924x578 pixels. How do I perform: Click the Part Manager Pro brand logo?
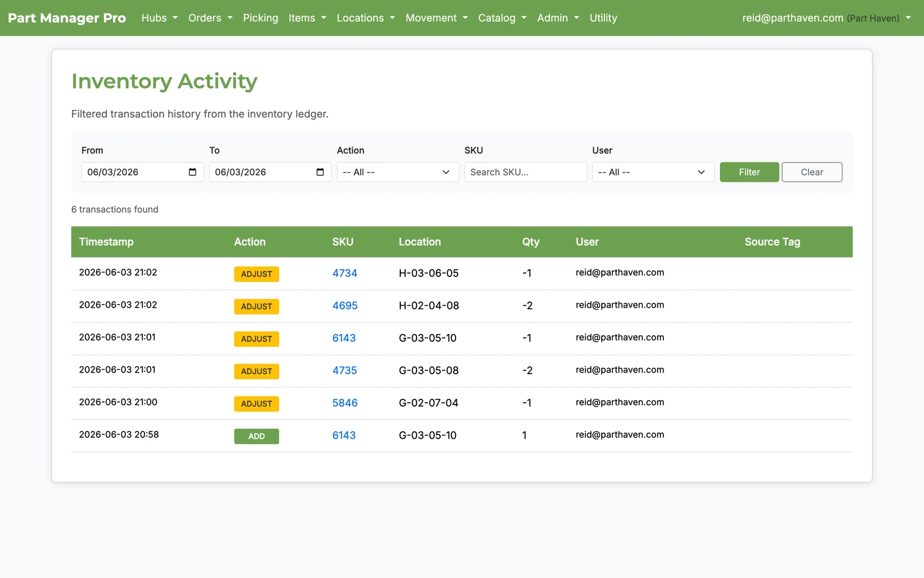pos(67,18)
